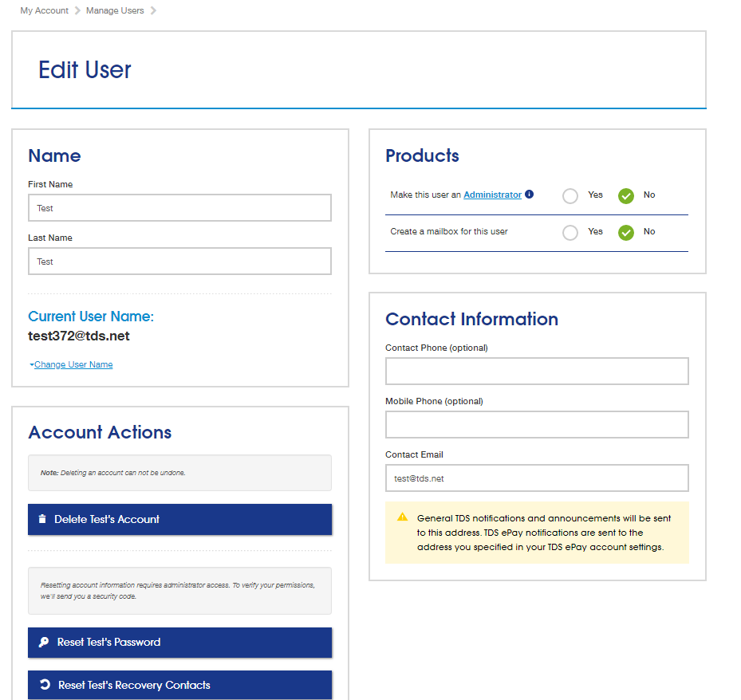Click the key icon on Reset Password
The image size is (741, 700).
(44, 642)
